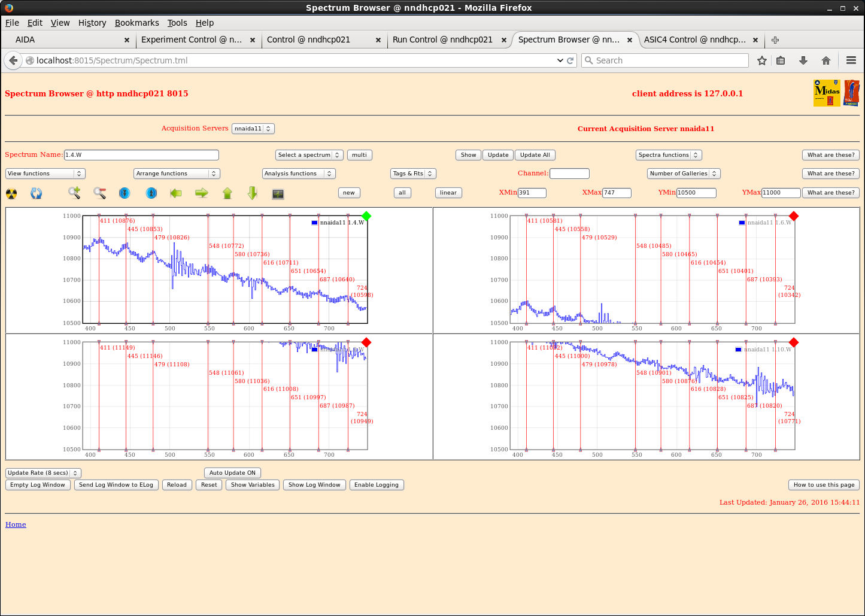865x616 pixels.
Task: Toggle the Auto Update ON button
Action: [x=232, y=473]
